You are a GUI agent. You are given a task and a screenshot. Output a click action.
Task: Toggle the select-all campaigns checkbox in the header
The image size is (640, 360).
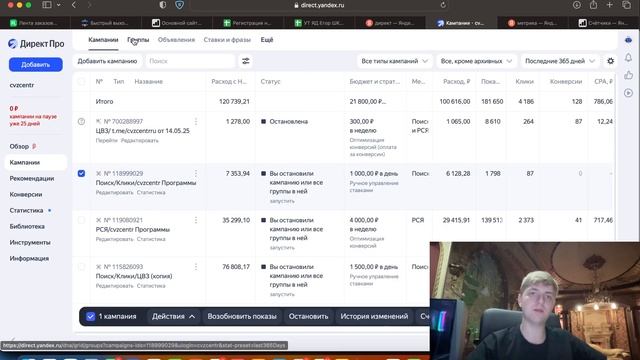coord(81,82)
